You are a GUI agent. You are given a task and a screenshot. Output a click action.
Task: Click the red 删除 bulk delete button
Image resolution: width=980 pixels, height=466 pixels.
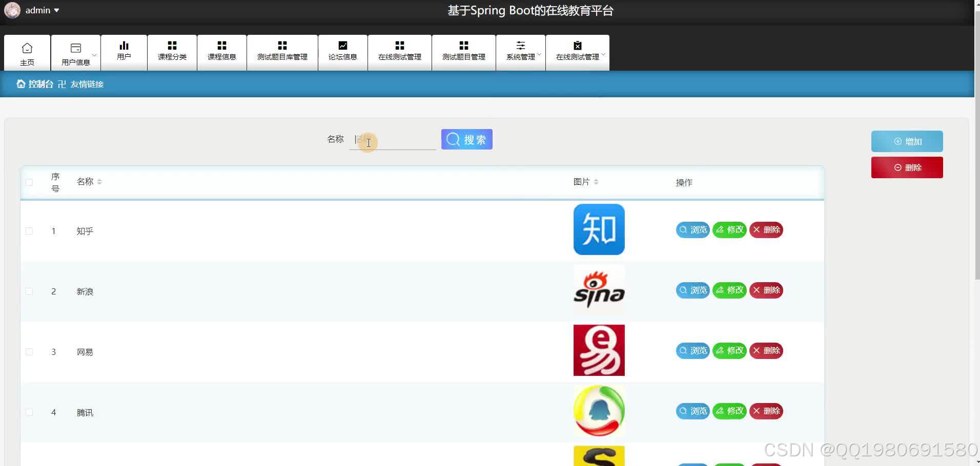[x=907, y=167]
